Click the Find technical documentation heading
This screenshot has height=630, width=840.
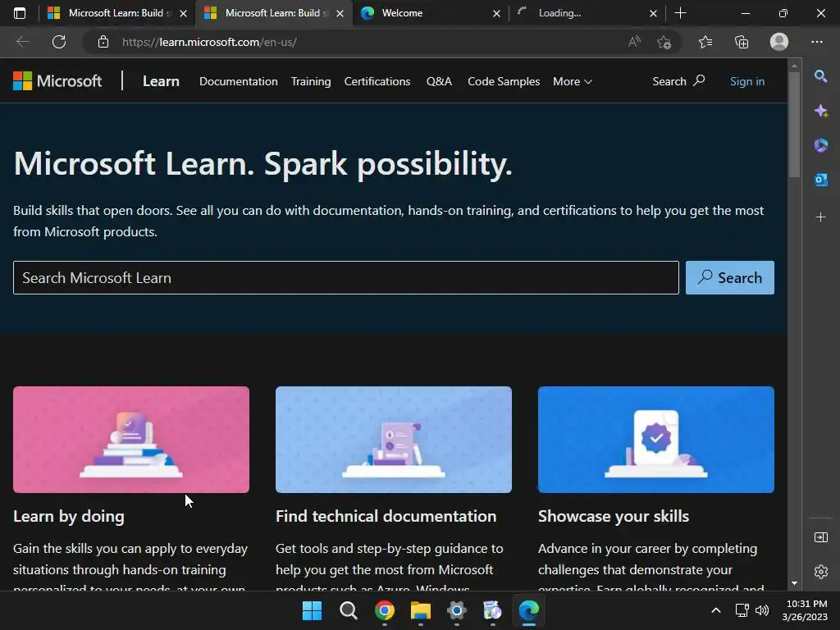point(386,517)
